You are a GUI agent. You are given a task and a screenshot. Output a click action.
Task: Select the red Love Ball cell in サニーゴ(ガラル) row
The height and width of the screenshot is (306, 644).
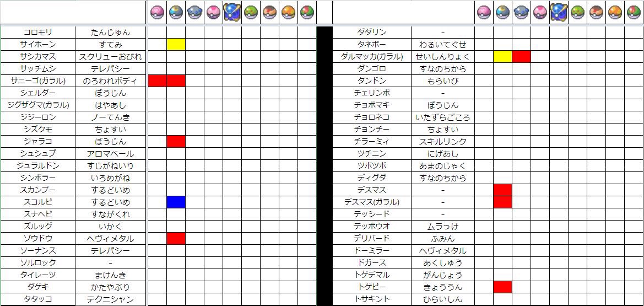(x=158, y=81)
